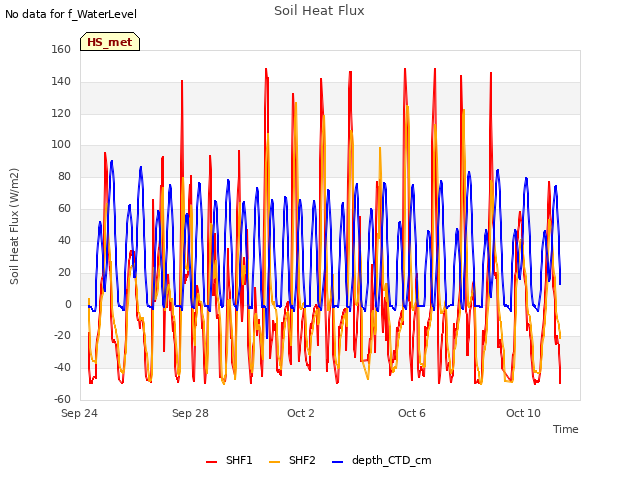Click the blue depth_CTD_cm legend swatch

(x=338, y=462)
